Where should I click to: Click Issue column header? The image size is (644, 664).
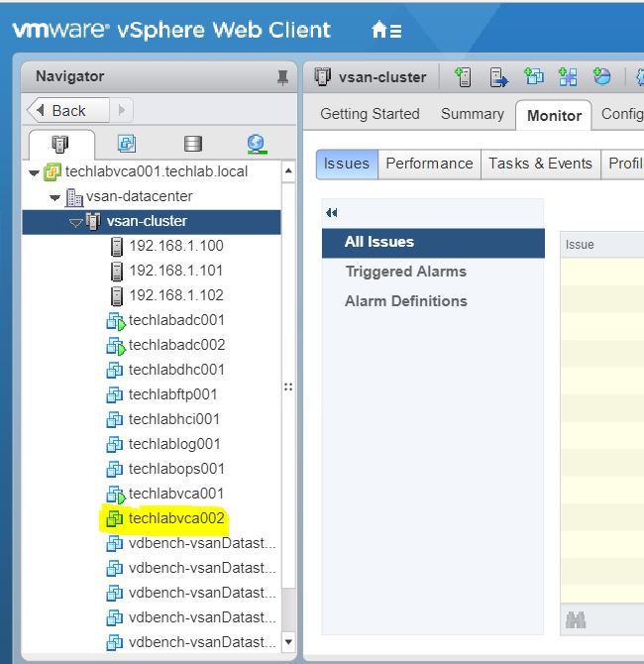click(x=602, y=245)
